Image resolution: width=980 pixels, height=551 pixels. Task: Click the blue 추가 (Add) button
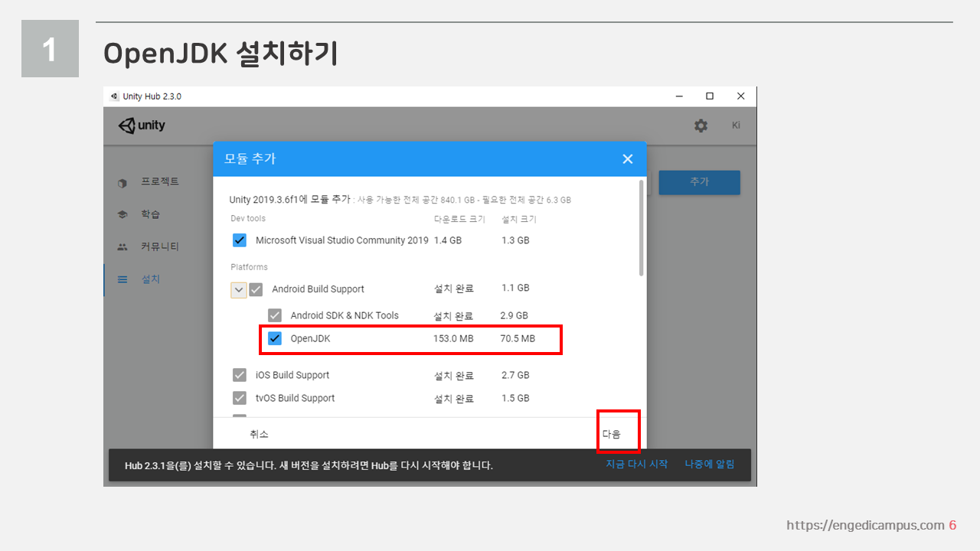tap(699, 182)
